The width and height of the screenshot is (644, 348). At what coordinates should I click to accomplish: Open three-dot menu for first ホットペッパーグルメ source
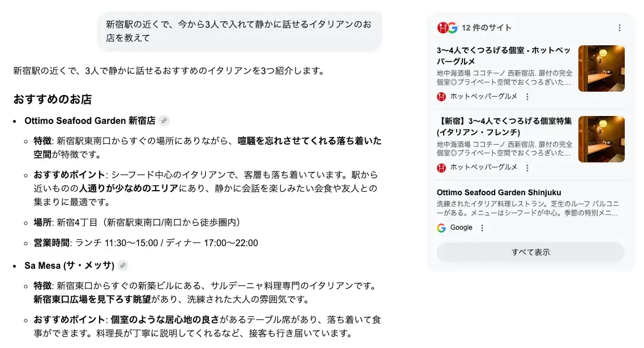pyautogui.click(x=527, y=97)
